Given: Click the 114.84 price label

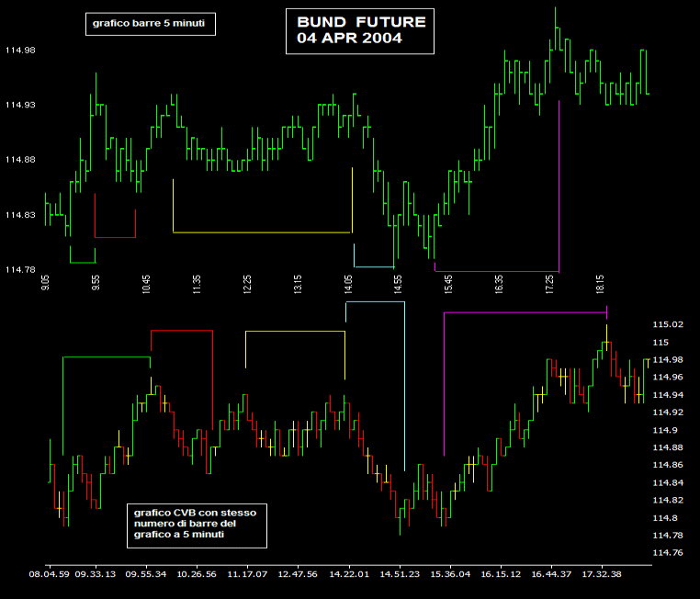Looking at the screenshot, I should 668,483.
